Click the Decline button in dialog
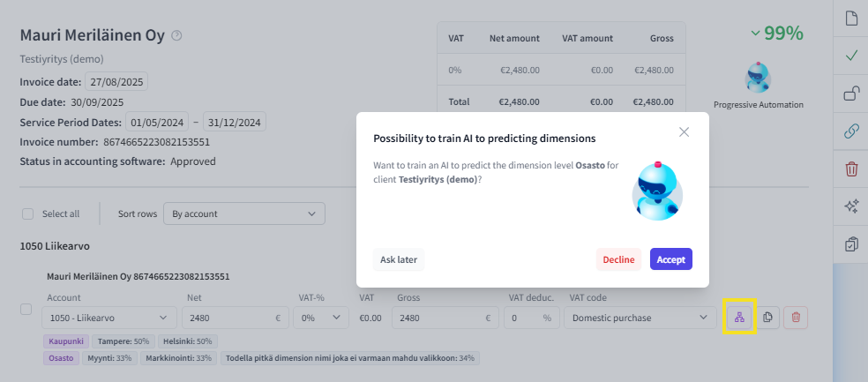This screenshot has height=382, width=868. tap(618, 259)
